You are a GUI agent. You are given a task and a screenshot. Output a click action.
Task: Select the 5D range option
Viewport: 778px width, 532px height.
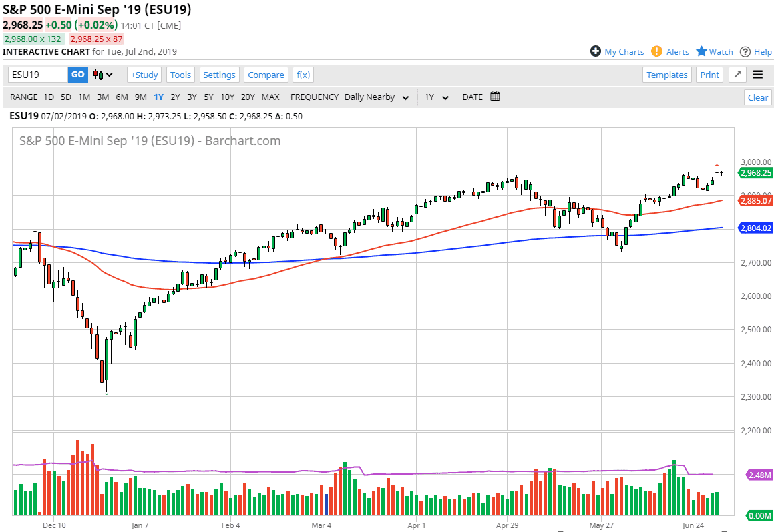point(66,97)
